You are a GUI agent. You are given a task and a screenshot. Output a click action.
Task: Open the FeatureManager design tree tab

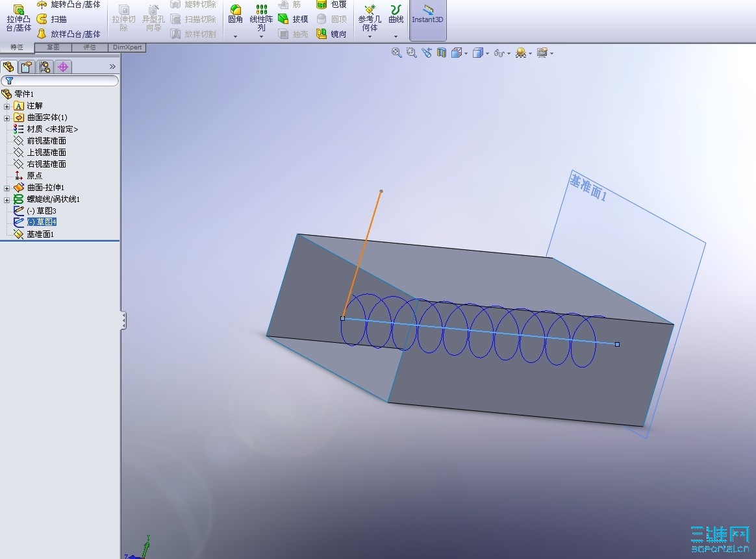click(x=8, y=66)
